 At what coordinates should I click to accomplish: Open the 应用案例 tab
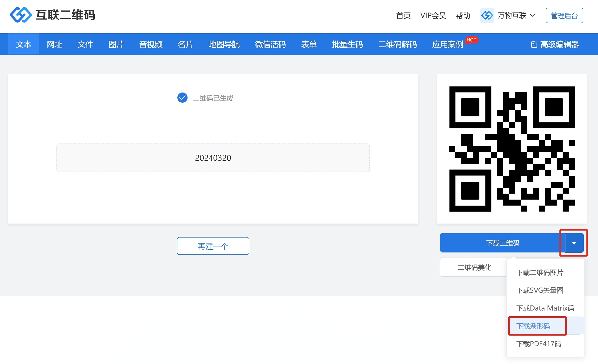[x=448, y=44]
